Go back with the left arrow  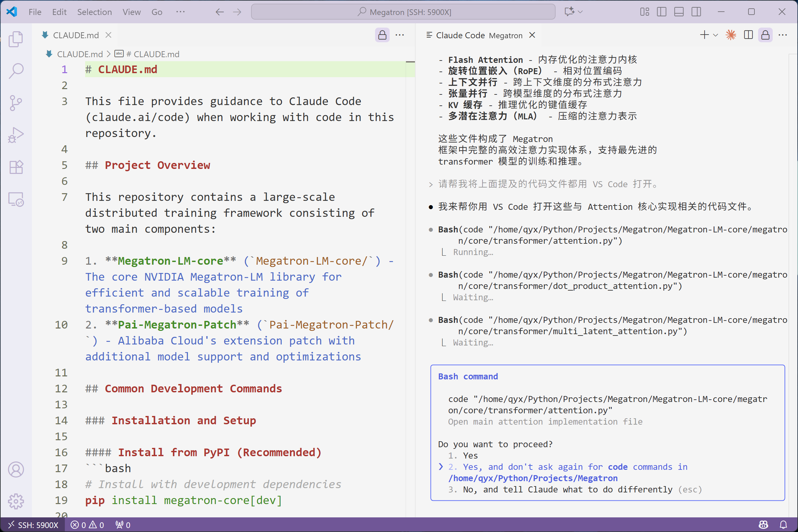[219, 12]
